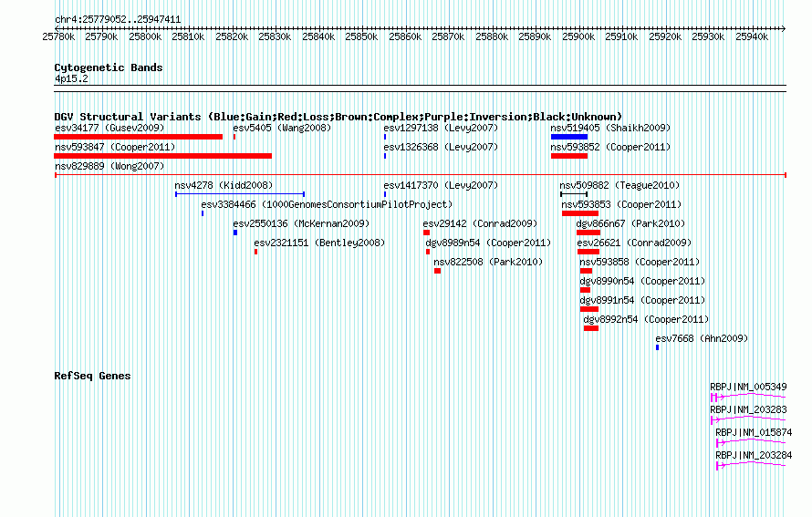Select dgv866n67 (Park2010) label
The width and height of the screenshot is (812, 517).
[x=630, y=223]
